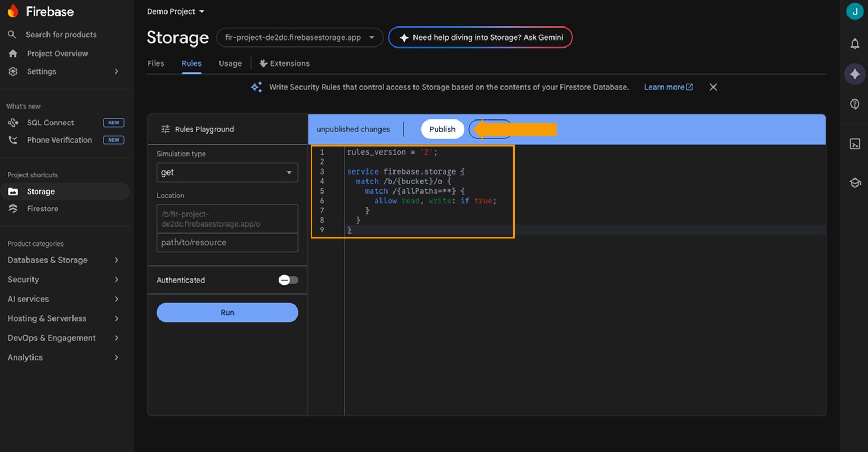Open Storage shortcut in sidebar
Image resolution: width=868 pixels, height=452 pixels.
pos(65,191)
